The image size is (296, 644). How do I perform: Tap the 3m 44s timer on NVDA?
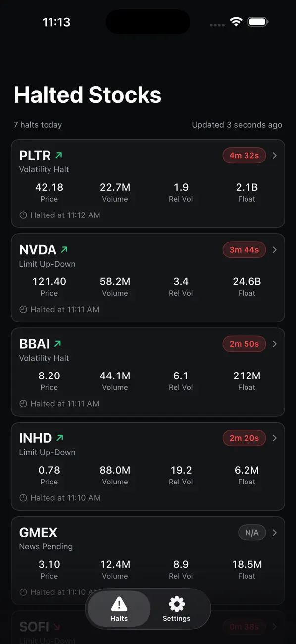(244, 250)
